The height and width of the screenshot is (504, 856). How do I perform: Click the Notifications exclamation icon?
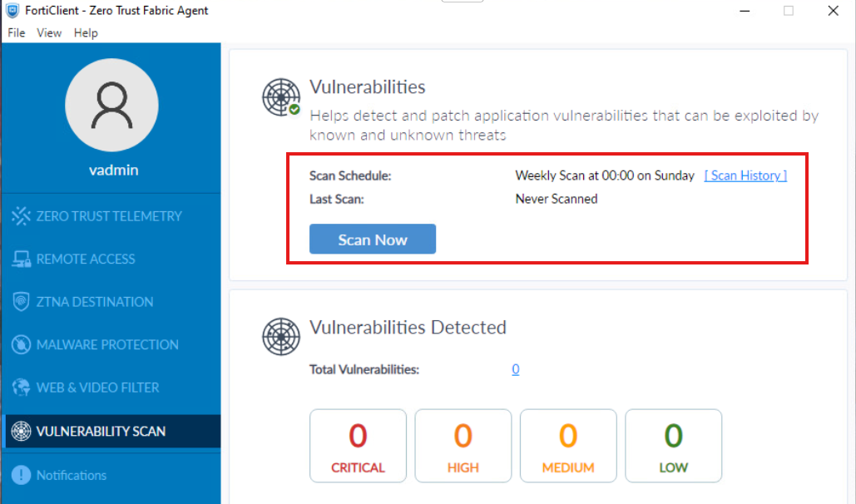click(x=22, y=475)
